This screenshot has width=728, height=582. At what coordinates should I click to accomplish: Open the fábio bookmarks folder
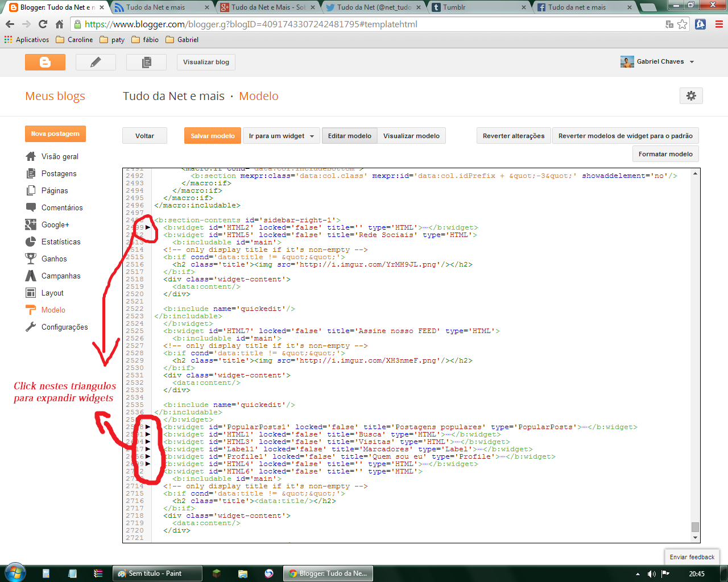point(145,40)
